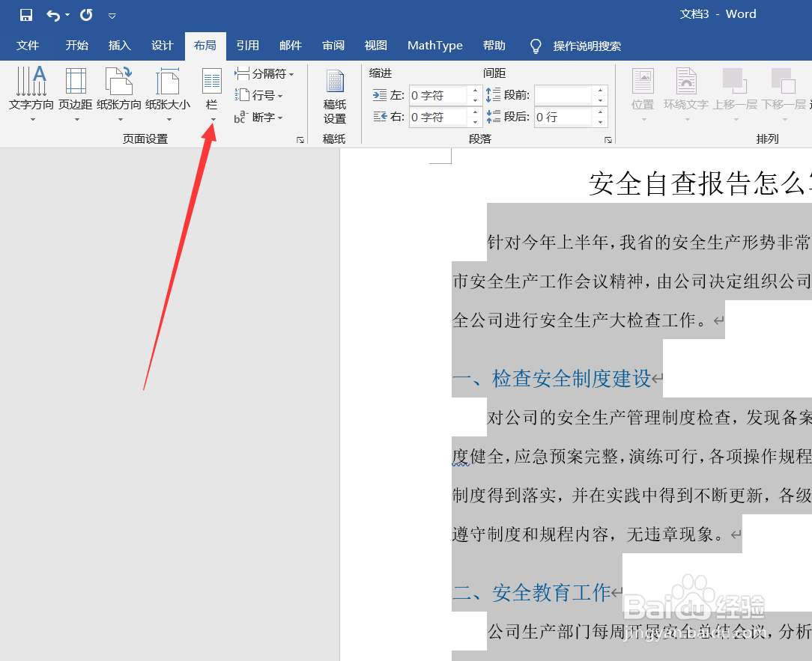The image size is (812, 661).
Task: Open the 审阅 tab
Action: pyautogui.click(x=333, y=46)
